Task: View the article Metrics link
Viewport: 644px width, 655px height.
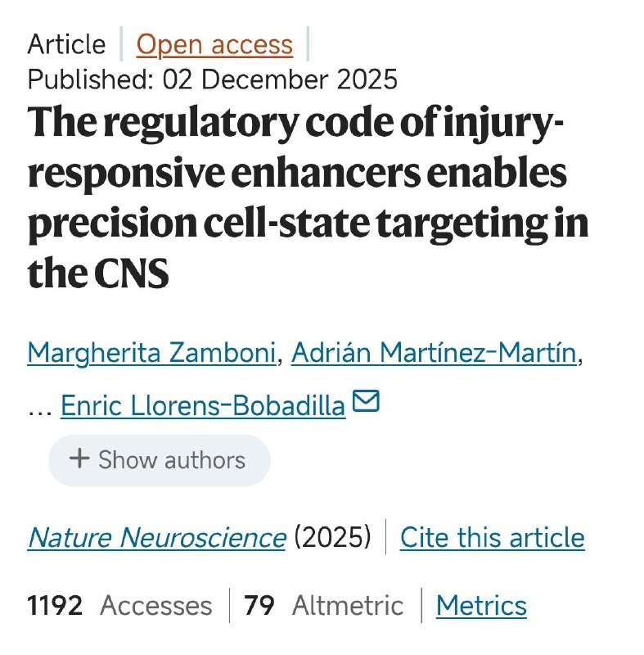Action: click(x=481, y=605)
